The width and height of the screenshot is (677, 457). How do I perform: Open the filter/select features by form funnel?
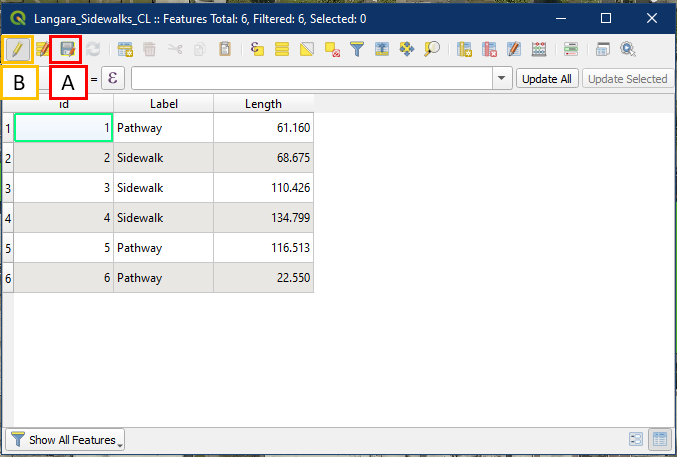click(357, 48)
